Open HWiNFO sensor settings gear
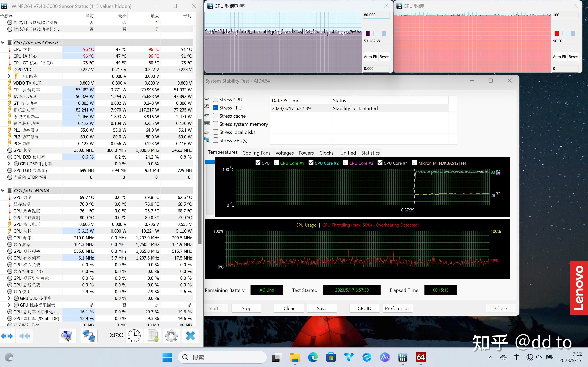Viewport: 588px width, 367px height. 171,336
